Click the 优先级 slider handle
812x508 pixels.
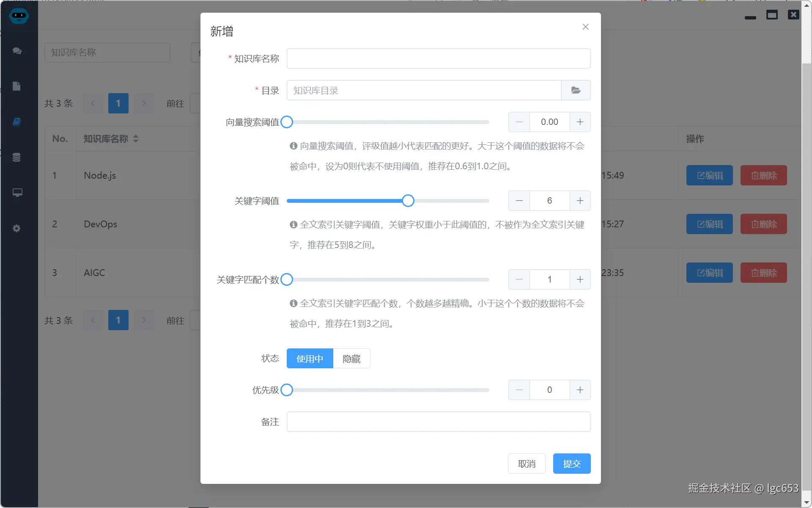pyautogui.click(x=287, y=390)
